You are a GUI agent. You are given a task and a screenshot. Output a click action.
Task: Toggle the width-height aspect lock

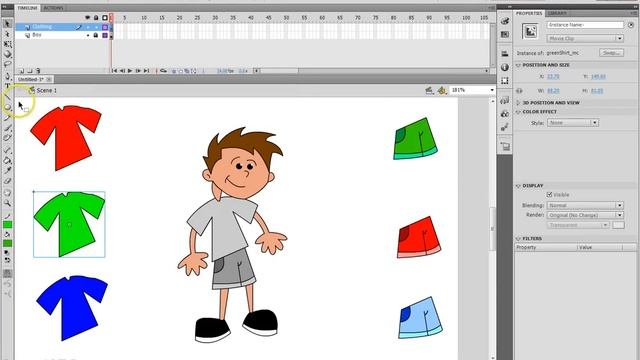pos(519,91)
